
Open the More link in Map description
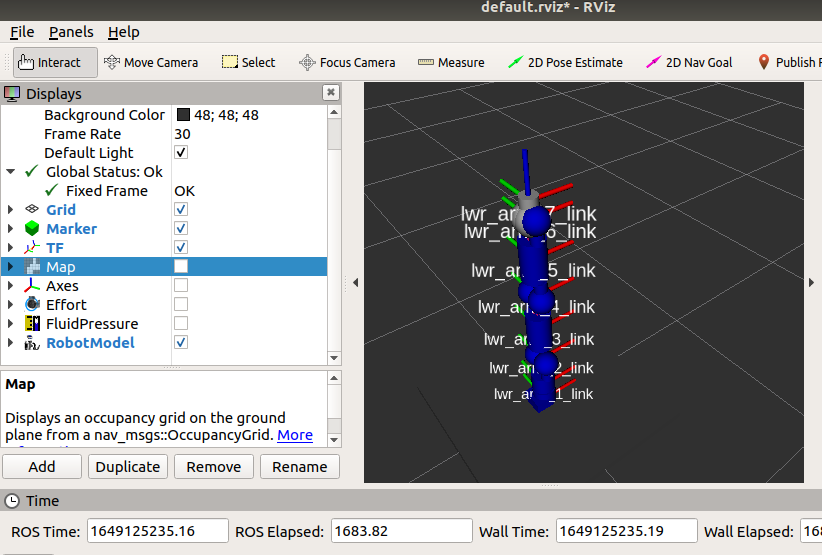pyautogui.click(x=295, y=435)
